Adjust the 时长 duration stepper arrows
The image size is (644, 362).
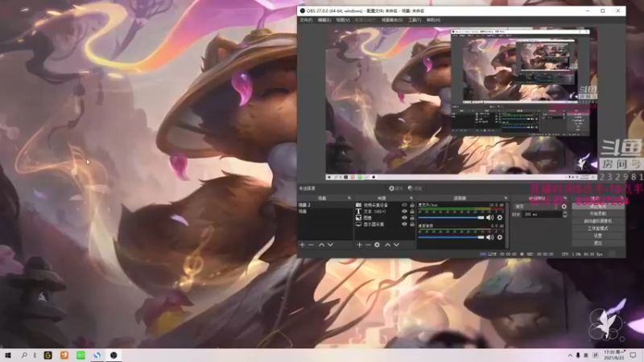[x=565, y=214]
